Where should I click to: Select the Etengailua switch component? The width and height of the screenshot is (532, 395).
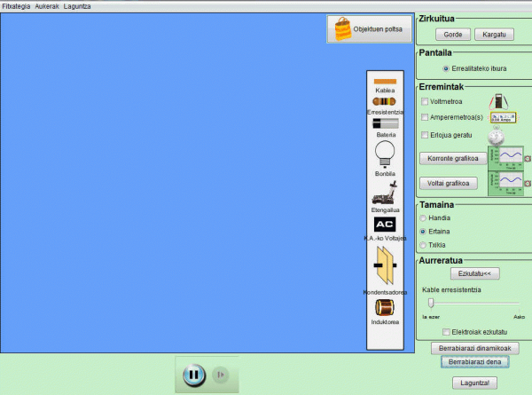[x=385, y=192]
